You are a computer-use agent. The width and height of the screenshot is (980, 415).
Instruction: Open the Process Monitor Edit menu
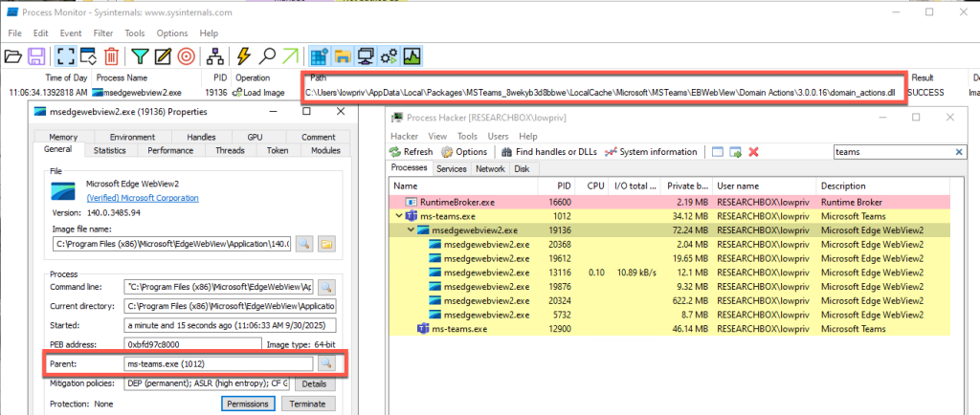40,33
